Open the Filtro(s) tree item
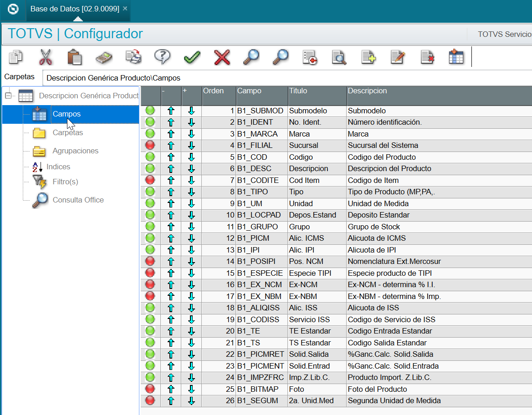The width and height of the screenshot is (532, 415). (x=65, y=182)
